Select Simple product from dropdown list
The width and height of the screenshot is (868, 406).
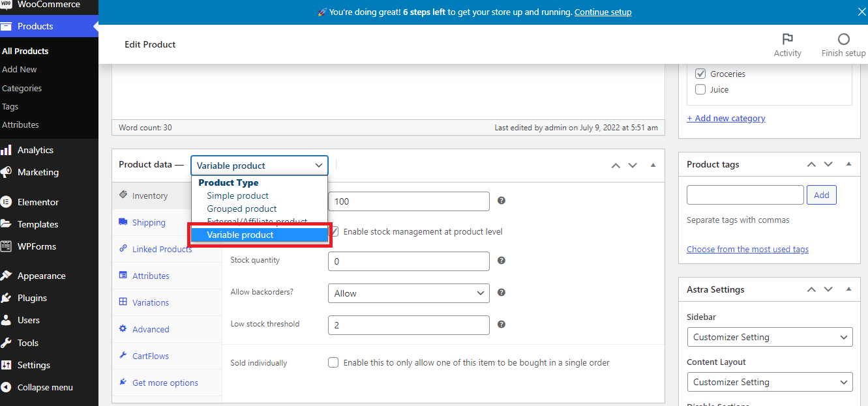click(237, 196)
